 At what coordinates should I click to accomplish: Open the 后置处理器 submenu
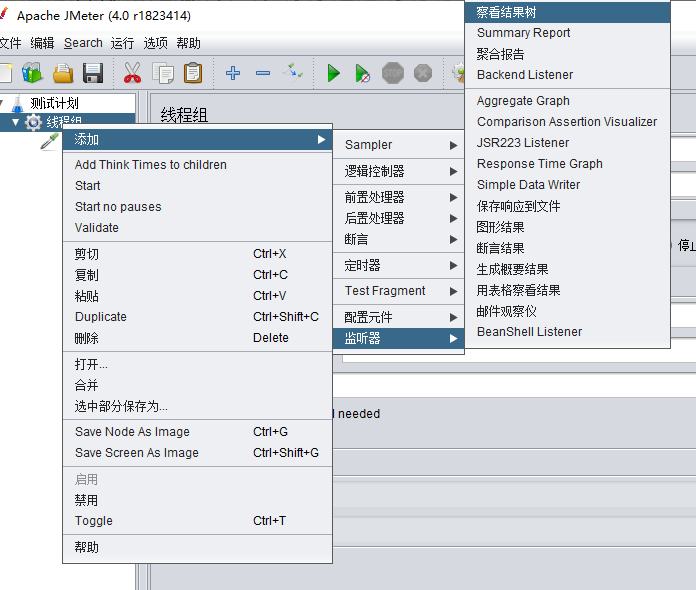[399, 218]
